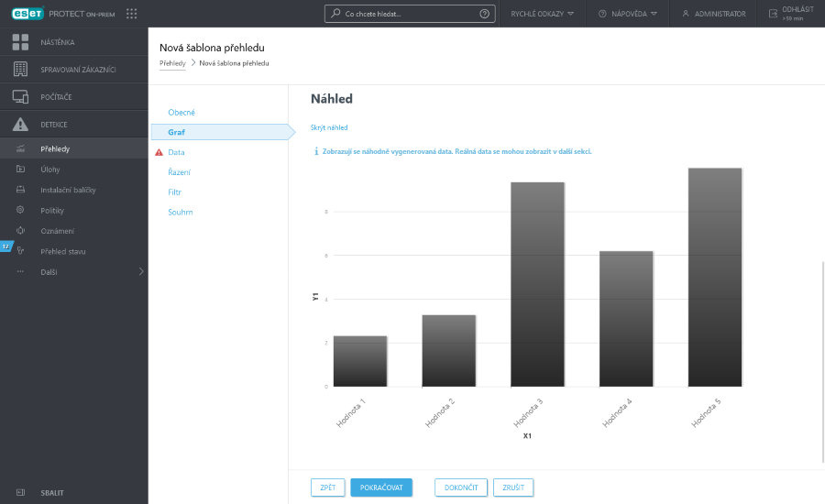Viewport: 825px width, 504px height.
Task: Click the Administrator user icon
Action: 686,14
